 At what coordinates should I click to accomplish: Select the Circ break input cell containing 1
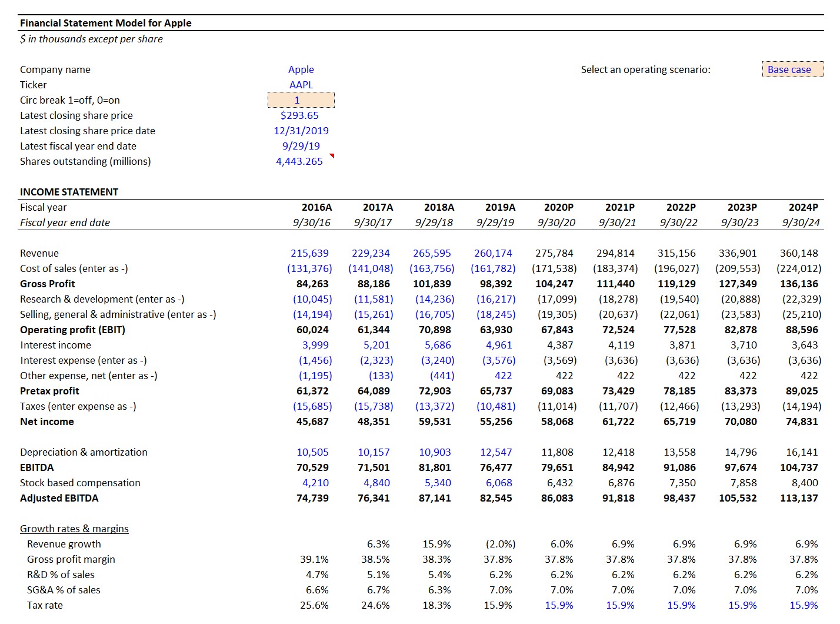(301, 99)
